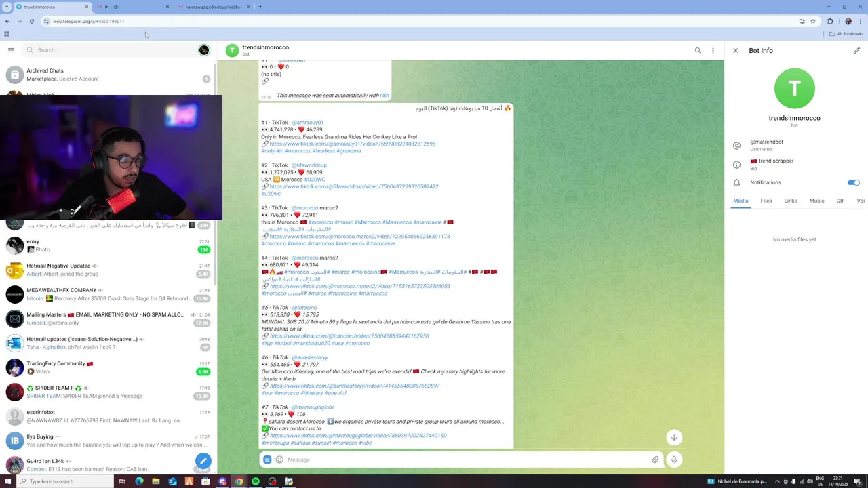Viewport: 868px width, 488px height.
Task: Open the Telegram hamburger menu
Action: pyautogui.click(x=11, y=50)
